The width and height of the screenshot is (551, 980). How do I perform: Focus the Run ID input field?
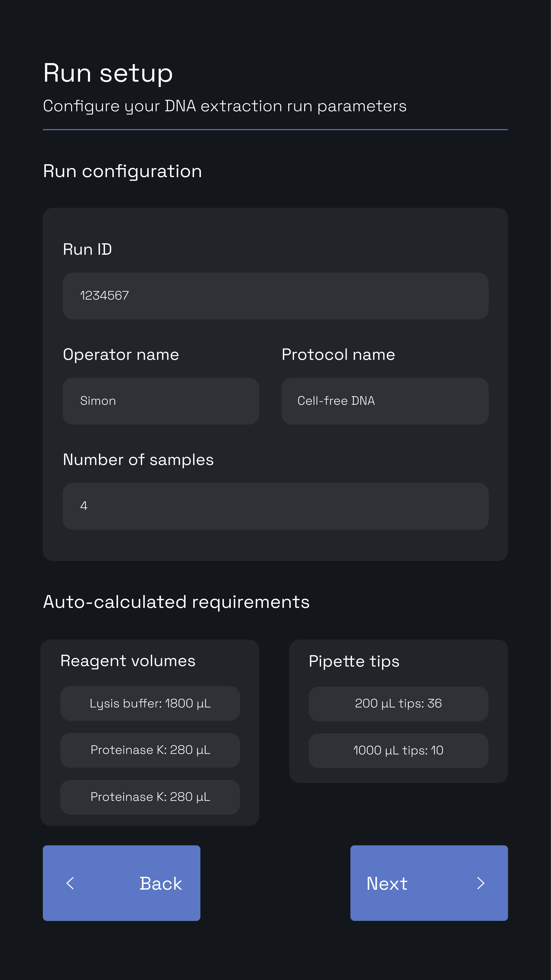[x=275, y=296]
